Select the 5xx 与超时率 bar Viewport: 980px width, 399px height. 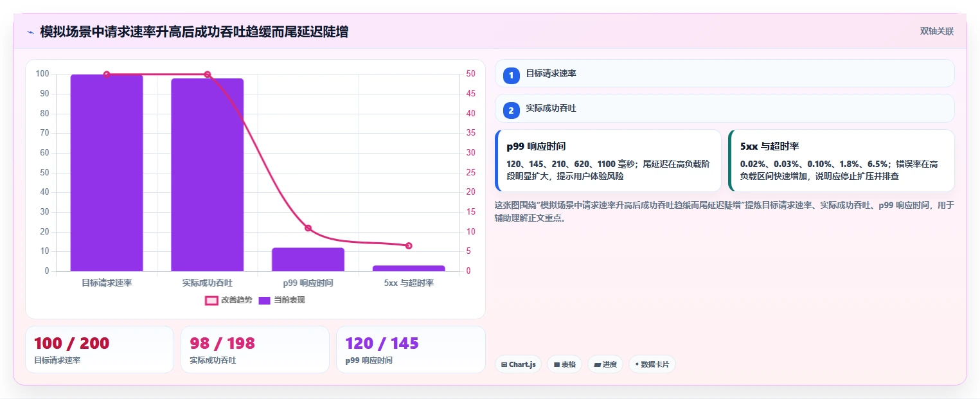coord(409,268)
